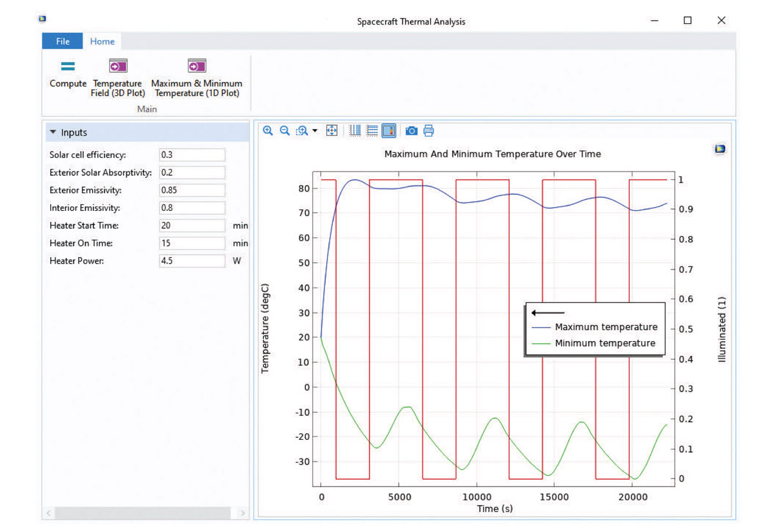Click the COMSOL logo icon in the plot corner
The height and width of the screenshot is (532, 774).
(x=720, y=149)
